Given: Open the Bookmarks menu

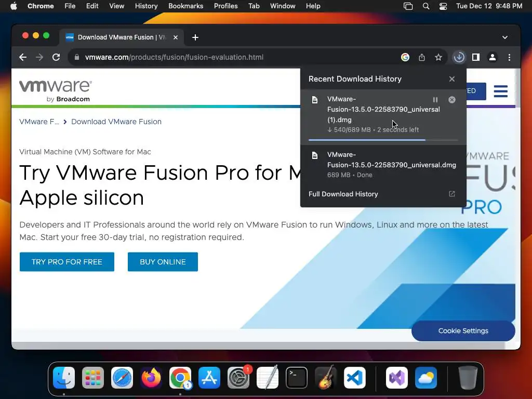Looking at the screenshot, I should click(185, 6).
